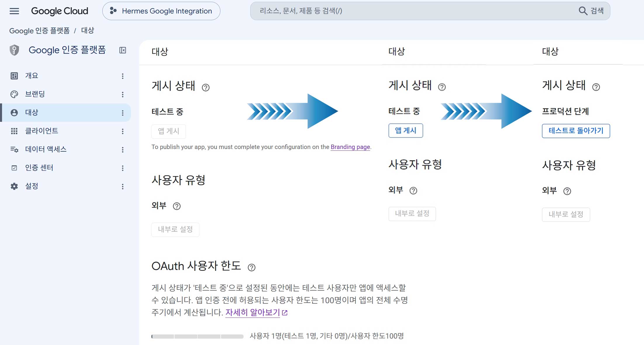Click the 프로덕션 단계 status text
644x345 pixels.
point(565,111)
